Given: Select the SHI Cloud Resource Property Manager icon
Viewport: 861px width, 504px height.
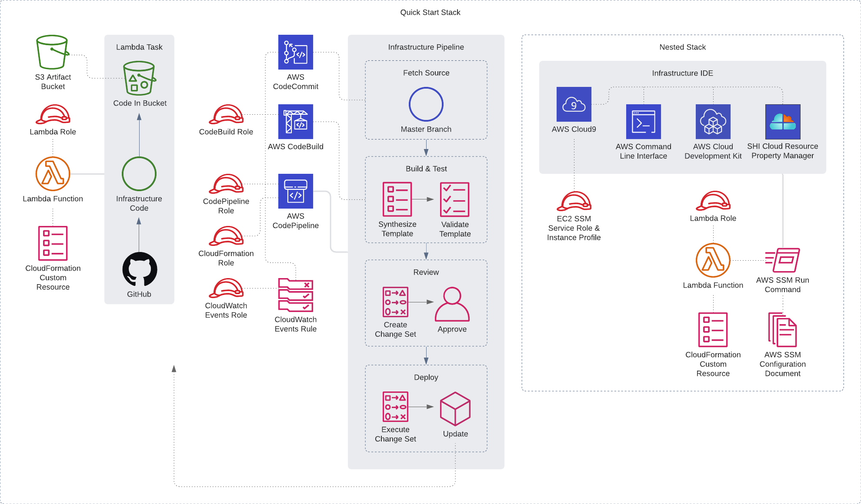Looking at the screenshot, I should point(783,122).
